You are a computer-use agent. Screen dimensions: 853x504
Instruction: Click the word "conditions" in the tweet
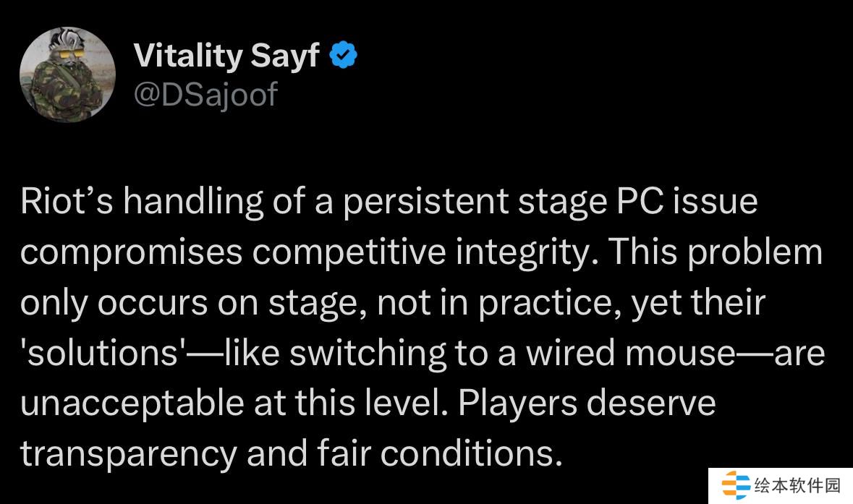click(470, 453)
